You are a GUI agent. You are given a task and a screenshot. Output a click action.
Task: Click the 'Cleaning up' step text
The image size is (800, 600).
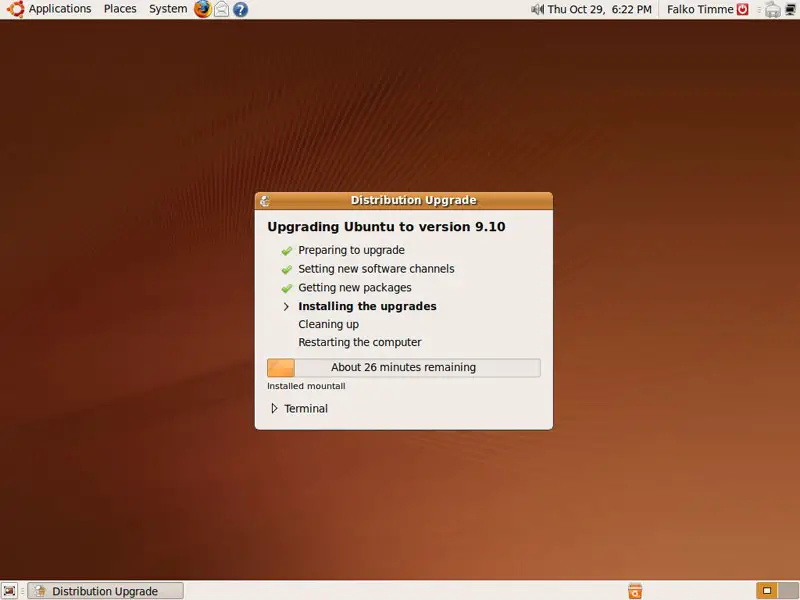[329, 324]
